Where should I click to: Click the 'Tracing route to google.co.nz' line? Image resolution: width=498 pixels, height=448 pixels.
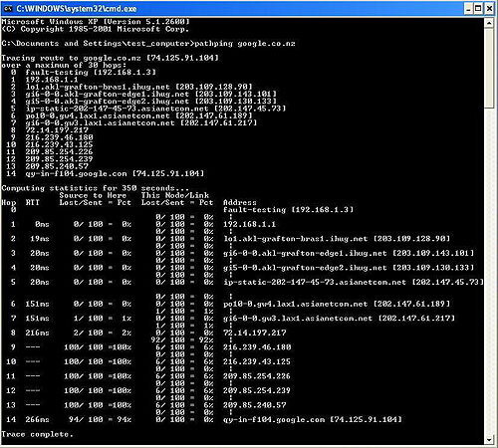[110, 58]
